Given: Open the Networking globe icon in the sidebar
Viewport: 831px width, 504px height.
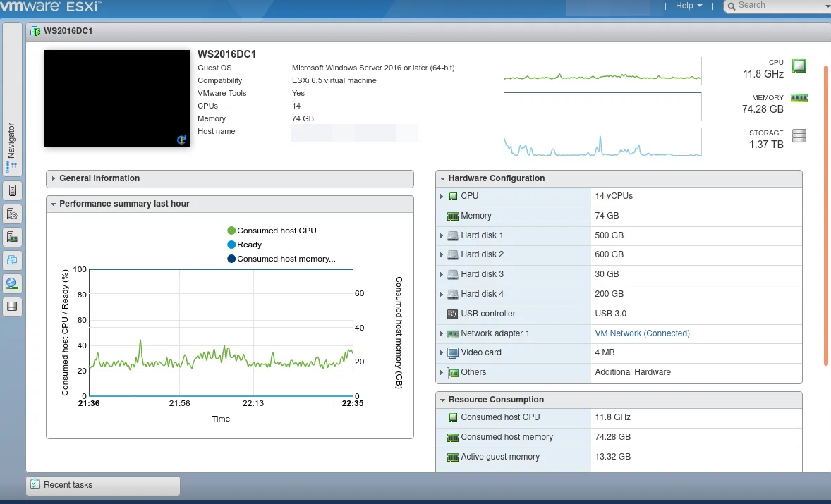Looking at the screenshot, I should coord(12,283).
